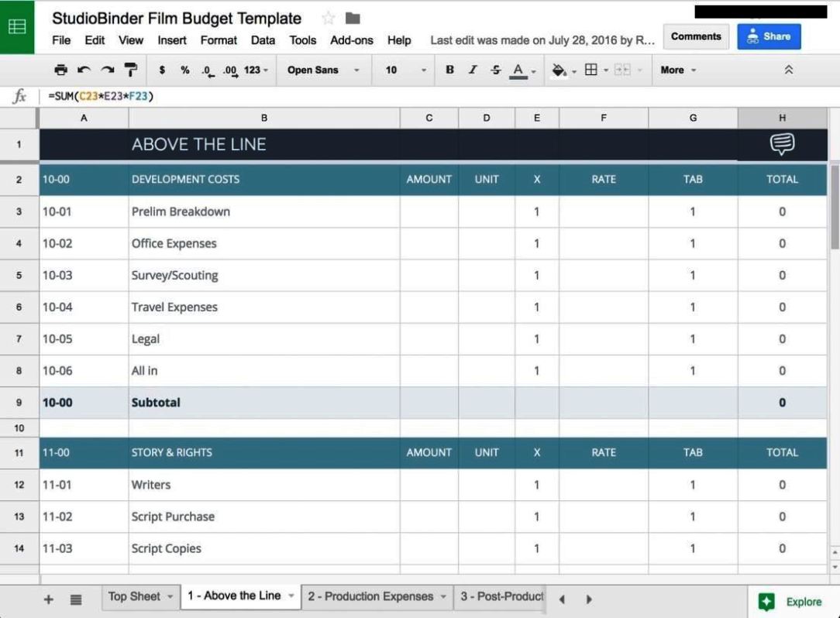Open the text color picker
Screen dimensions: 840x618
click(x=518, y=70)
